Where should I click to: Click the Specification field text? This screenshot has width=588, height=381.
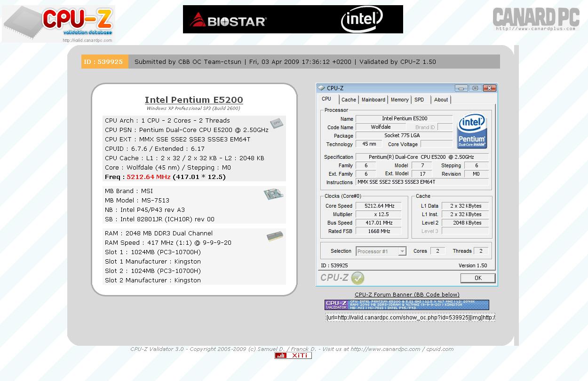(x=422, y=157)
